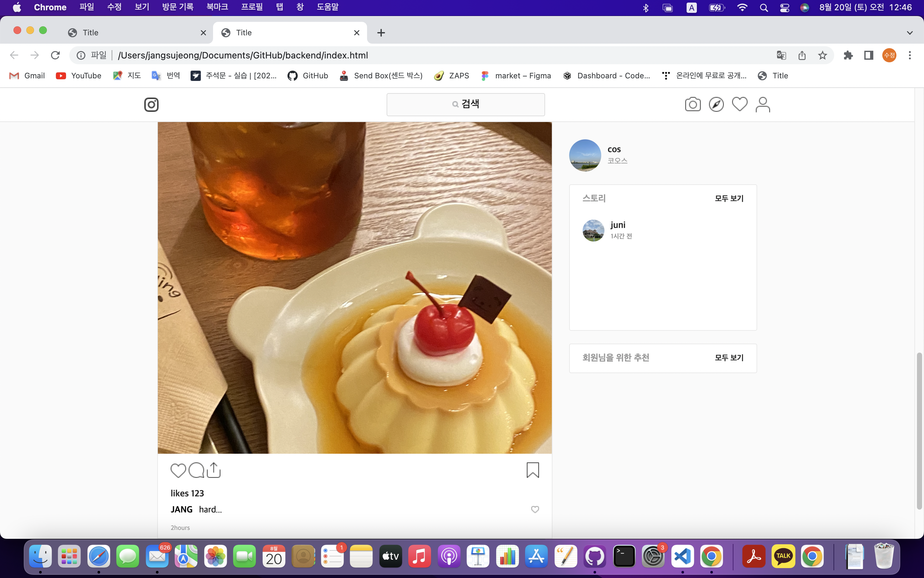
Task: Open Finder from the Dock
Action: [x=40, y=556]
